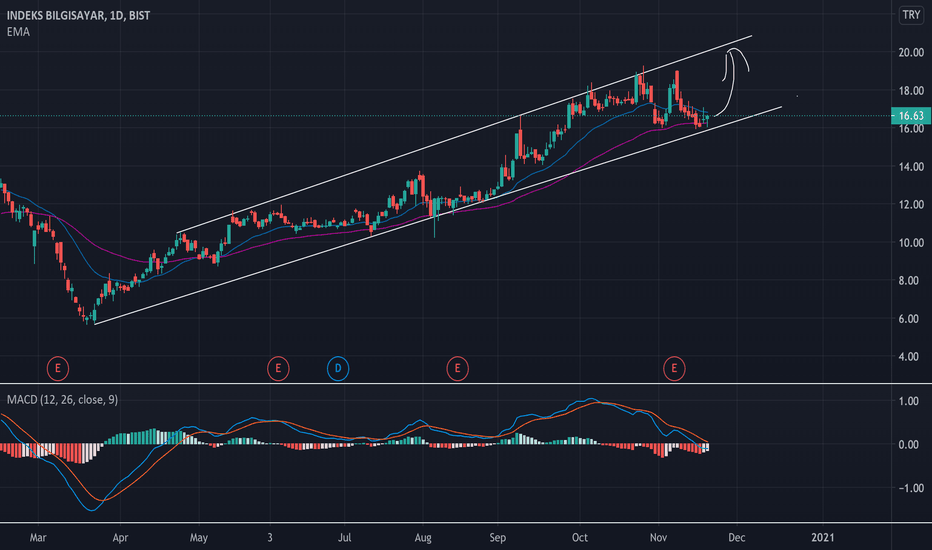The width and height of the screenshot is (932, 550).
Task: Click the 14.00 price axis label
Action: (911, 167)
